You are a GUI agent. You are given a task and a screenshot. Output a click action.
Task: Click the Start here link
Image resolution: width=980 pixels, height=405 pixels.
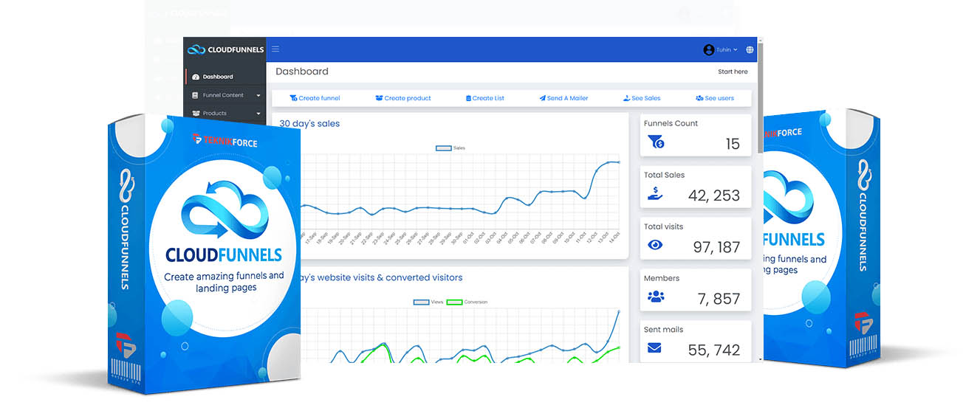point(733,72)
